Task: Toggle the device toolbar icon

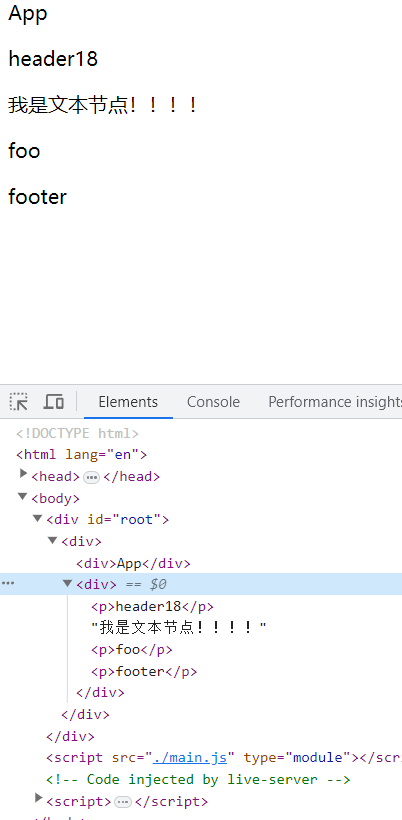Action: click(53, 402)
